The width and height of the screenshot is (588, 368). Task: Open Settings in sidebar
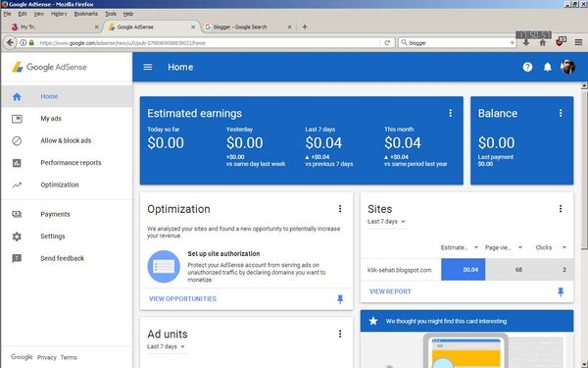click(53, 237)
